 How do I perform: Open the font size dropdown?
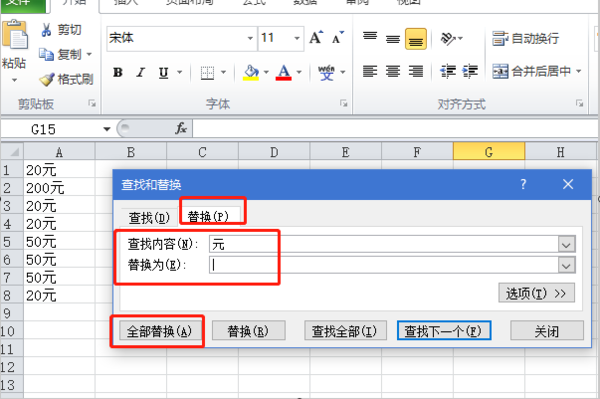pos(297,38)
